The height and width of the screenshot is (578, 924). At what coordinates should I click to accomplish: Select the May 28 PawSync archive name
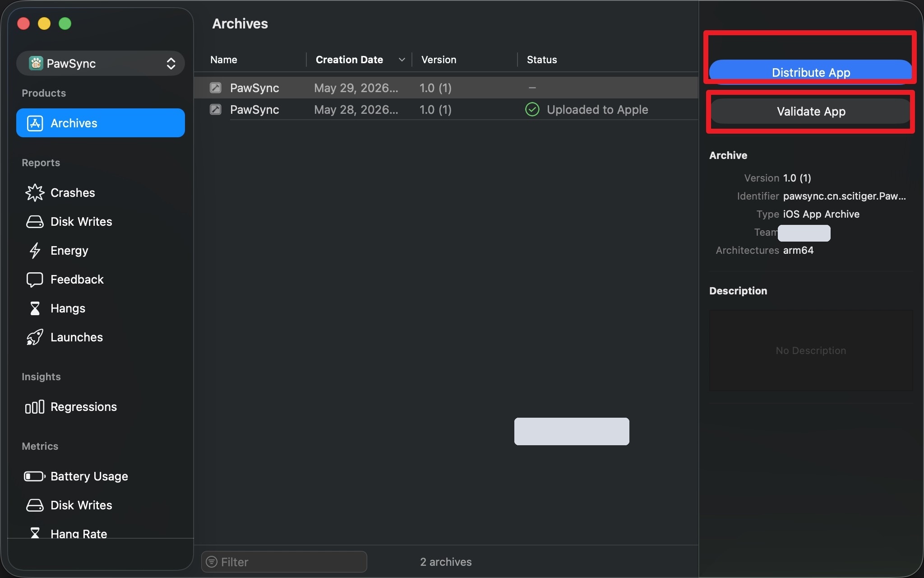(254, 109)
